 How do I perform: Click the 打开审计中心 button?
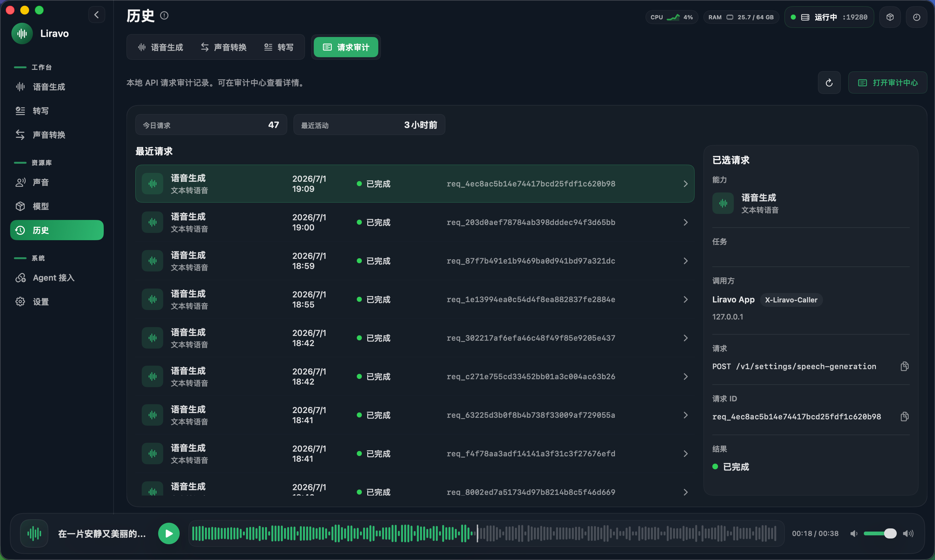pos(888,83)
